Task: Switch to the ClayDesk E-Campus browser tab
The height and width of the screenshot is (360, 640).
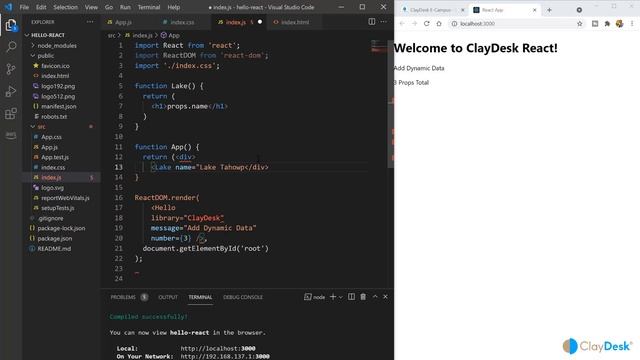Action: coord(431,10)
